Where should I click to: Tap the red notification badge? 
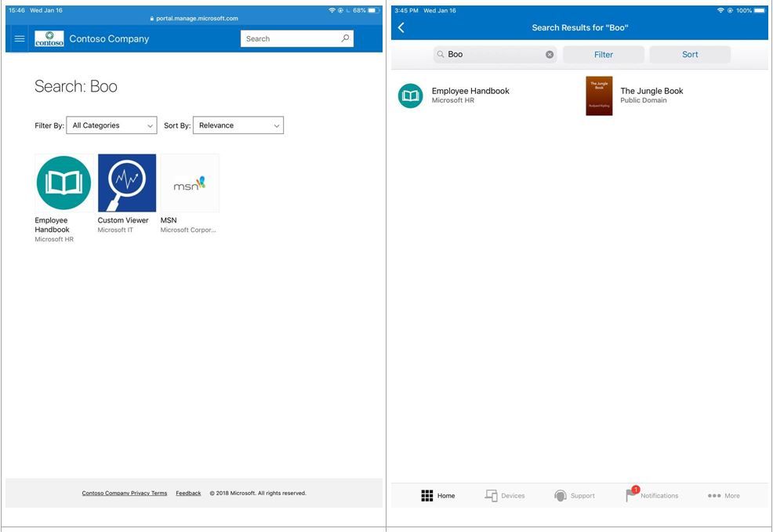(x=636, y=490)
